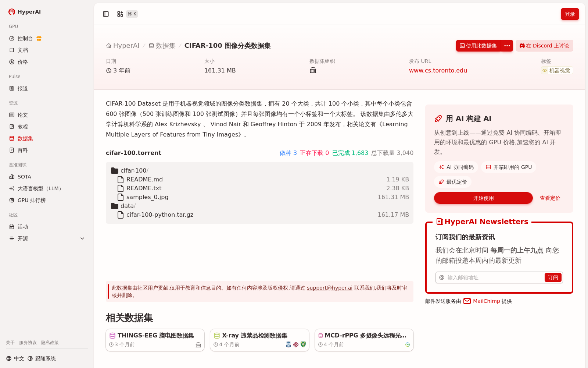Click the 使用此数据集 button
The height and width of the screenshot is (368, 588).
tap(478, 46)
